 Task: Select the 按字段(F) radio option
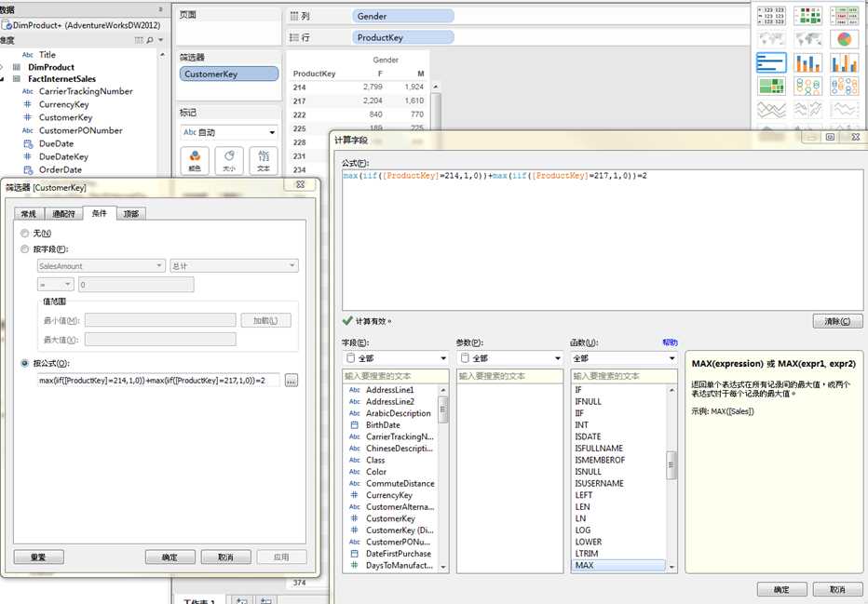[x=24, y=249]
